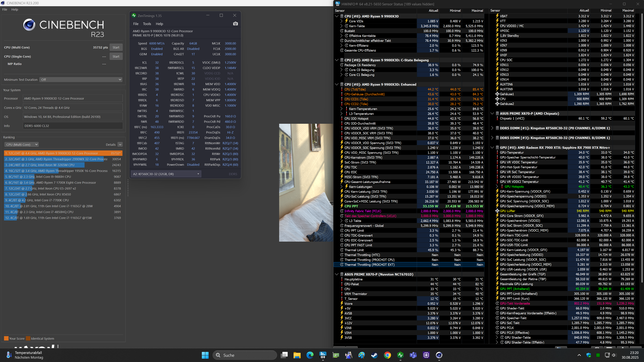This screenshot has width=644, height=362.
Task: Open the ZenTimings DIMM selector A2: KF560C30-32
Action: 166,174
